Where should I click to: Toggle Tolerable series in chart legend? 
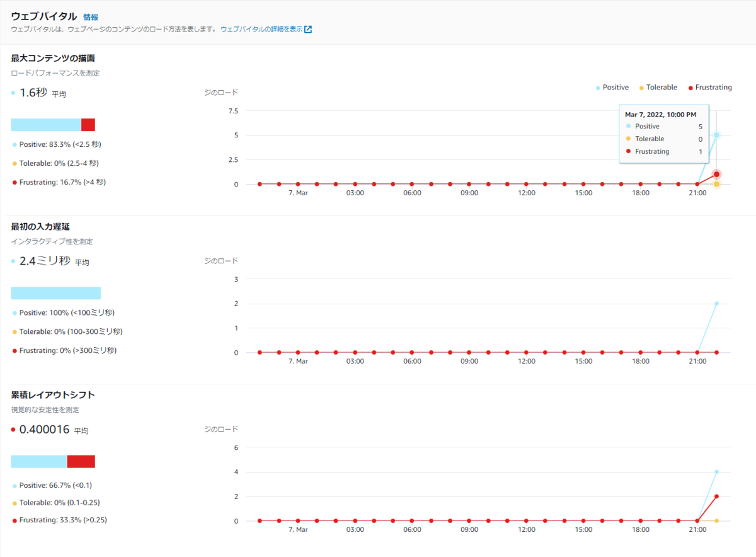(x=658, y=88)
